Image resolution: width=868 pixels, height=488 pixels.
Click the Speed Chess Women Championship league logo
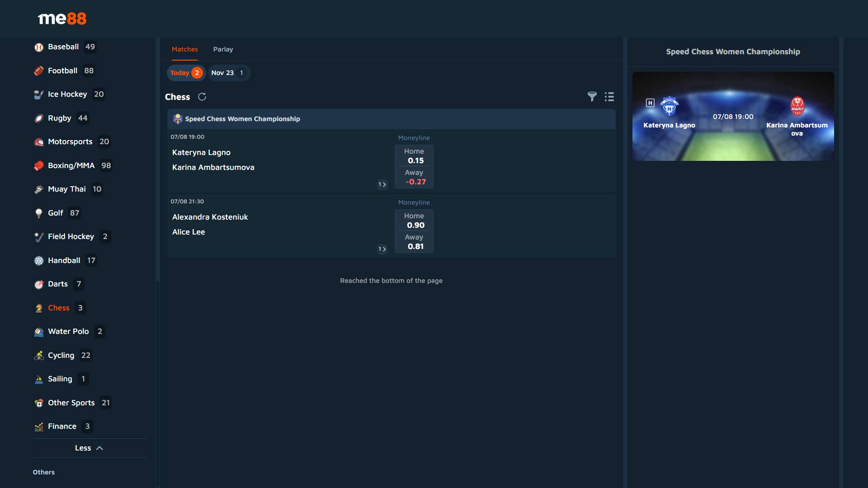pyautogui.click(x=178, y=119)
